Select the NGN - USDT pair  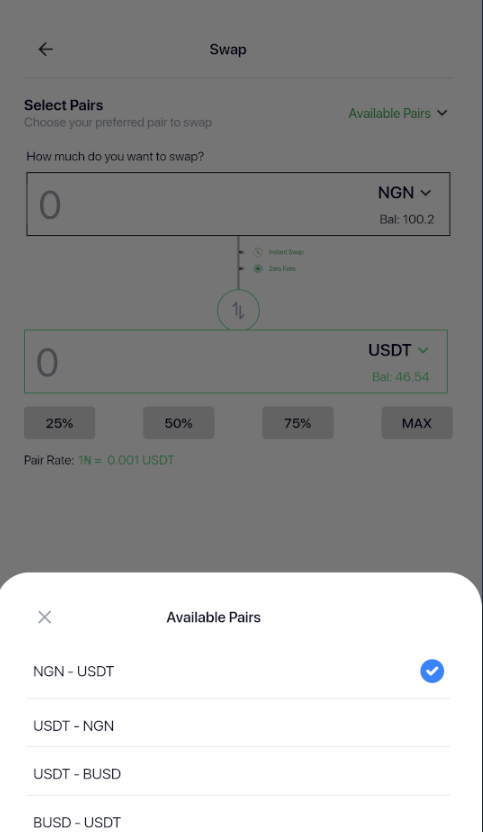pyautogui.click(x=238, y=671)
